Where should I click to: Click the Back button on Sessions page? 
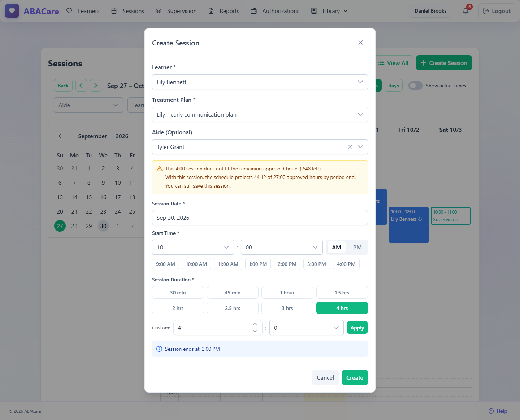(63, 86)
